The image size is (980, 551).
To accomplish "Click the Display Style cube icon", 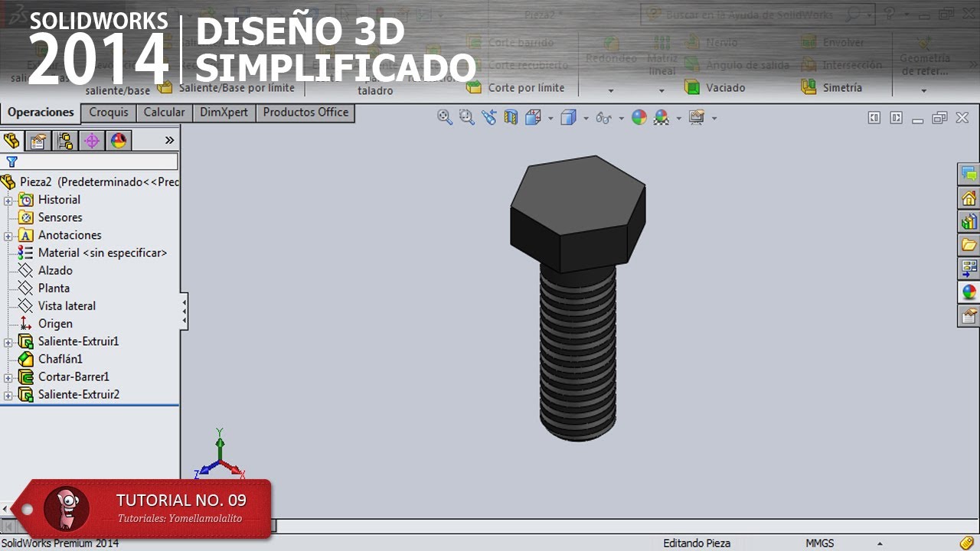I will 568,117.
